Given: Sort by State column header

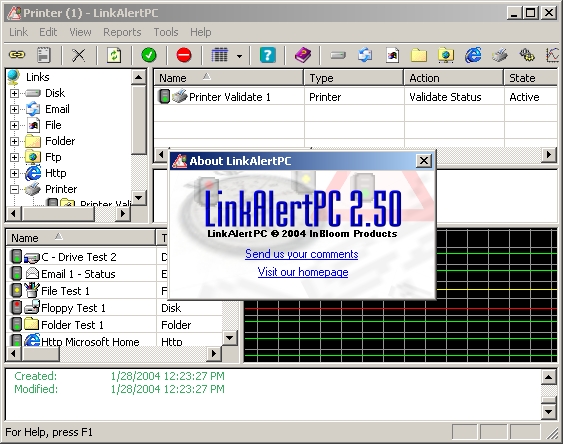Looking at the screenshot, I should 531,78.
